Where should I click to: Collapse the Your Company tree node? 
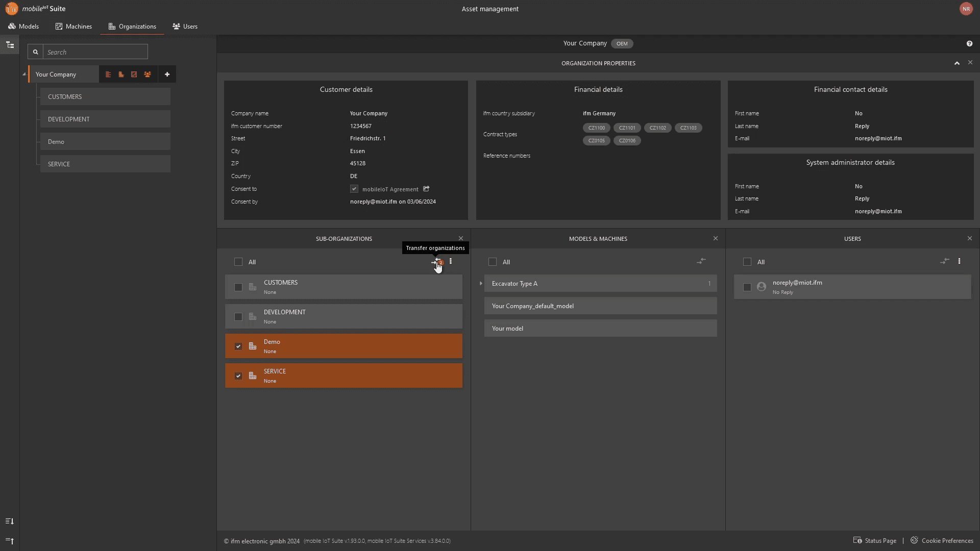pos(24,74)
